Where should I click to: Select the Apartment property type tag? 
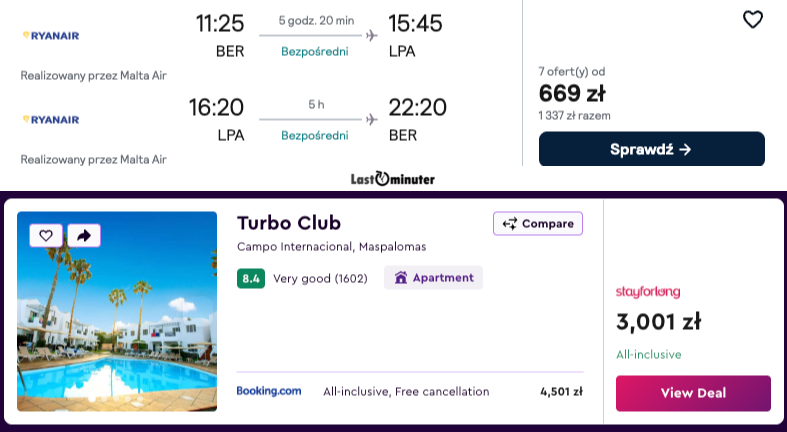[433, 278]
